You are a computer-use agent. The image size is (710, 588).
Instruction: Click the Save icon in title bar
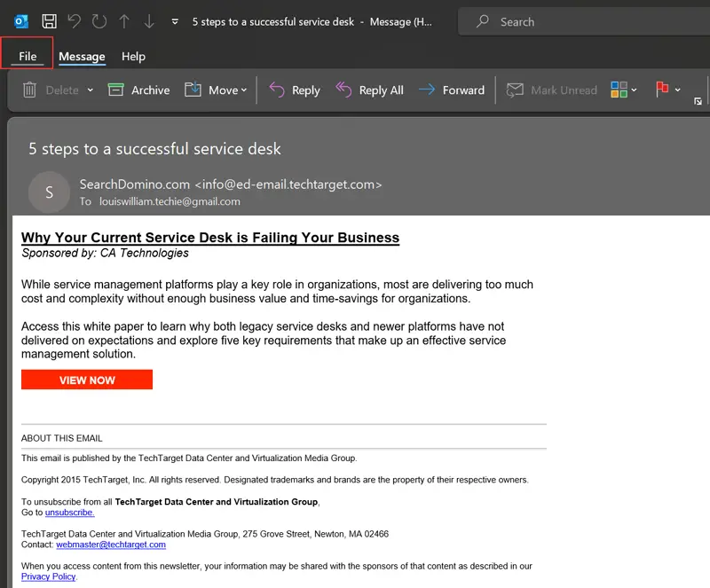[50, 20]
